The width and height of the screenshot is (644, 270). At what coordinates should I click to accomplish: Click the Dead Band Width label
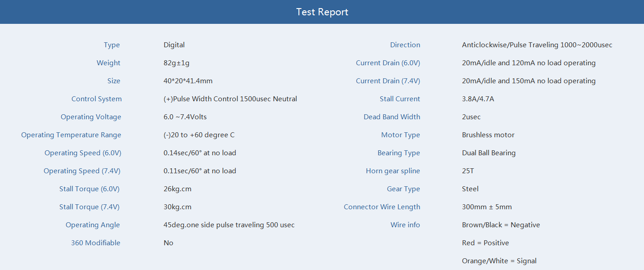[x=392, y=117]
